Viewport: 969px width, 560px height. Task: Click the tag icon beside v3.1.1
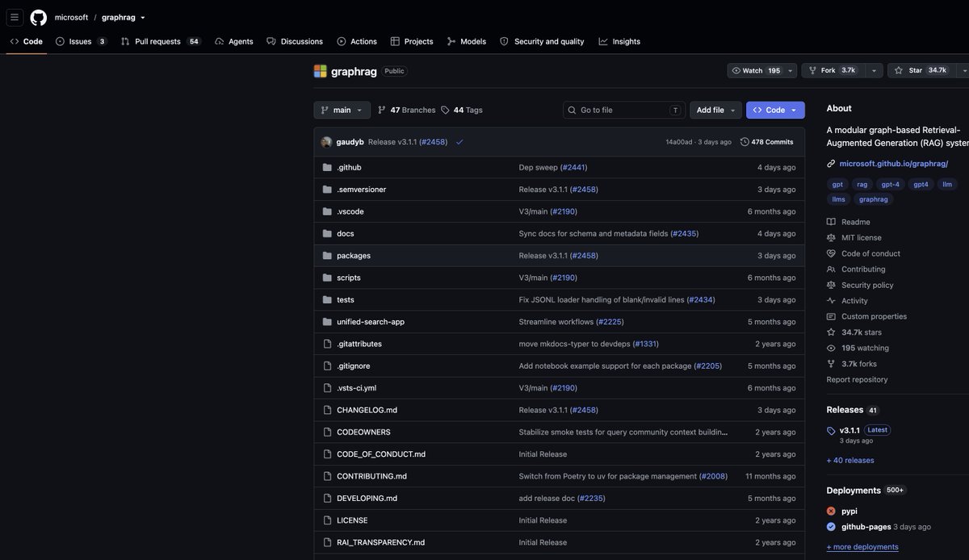(831, 430)
